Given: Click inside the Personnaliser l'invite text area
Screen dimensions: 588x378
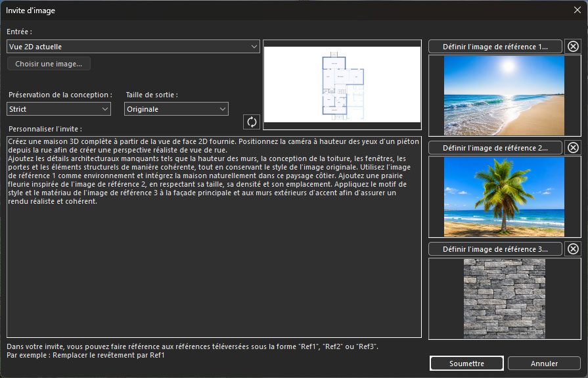Looking at the screenshot, I should 214,237.
